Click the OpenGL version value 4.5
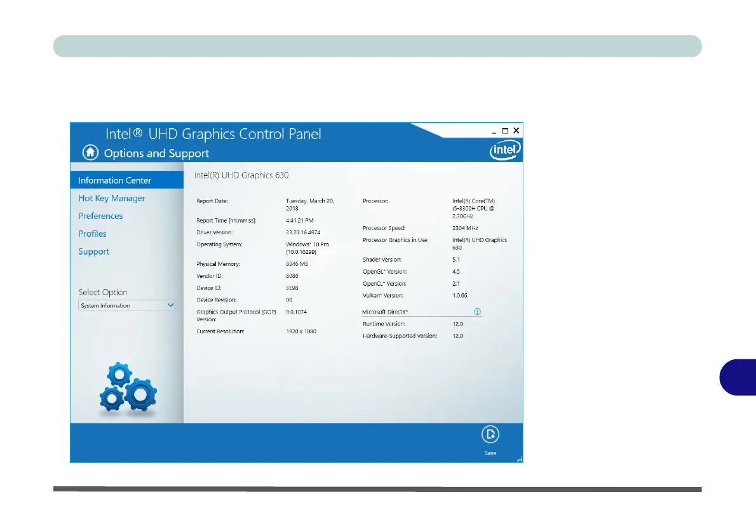756x532 pixels. 456,271
